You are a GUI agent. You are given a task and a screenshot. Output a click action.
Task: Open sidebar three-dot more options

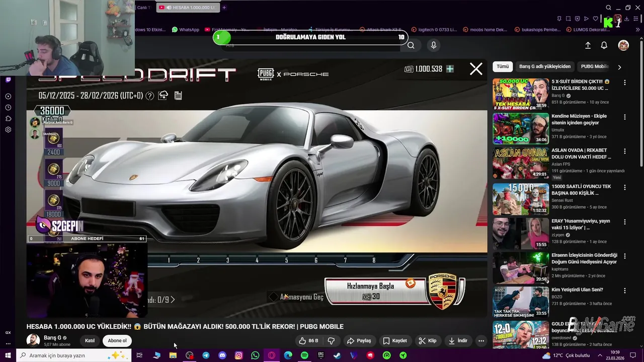(x=8, y=344)
